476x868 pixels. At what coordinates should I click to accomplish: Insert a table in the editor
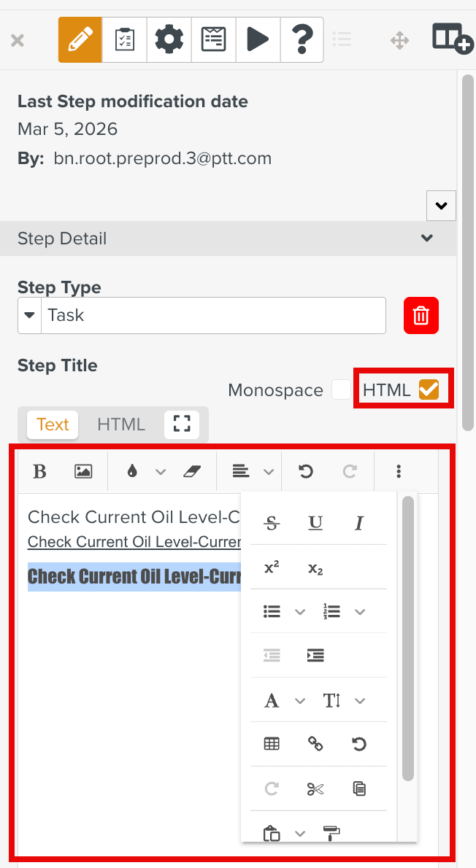tap(272, 744)
